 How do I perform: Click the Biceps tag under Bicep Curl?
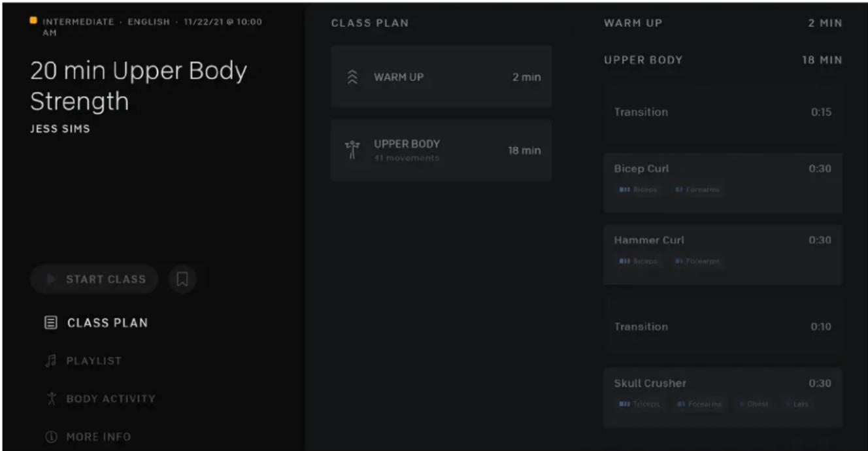638,190
